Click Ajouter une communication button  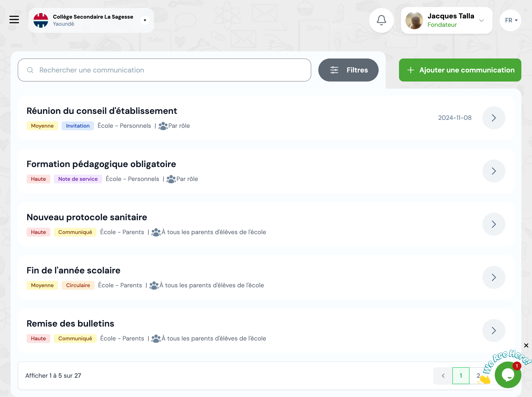[460, 70]
